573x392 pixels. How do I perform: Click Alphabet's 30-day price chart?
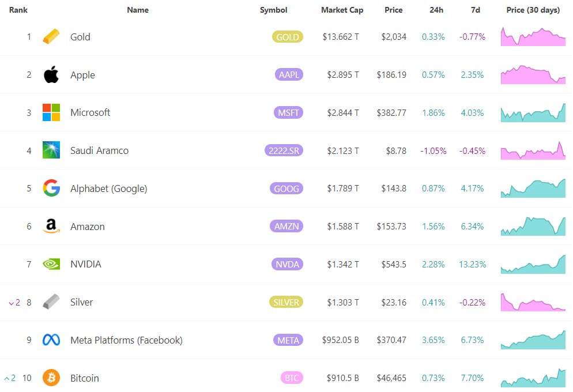click(533, 188)
